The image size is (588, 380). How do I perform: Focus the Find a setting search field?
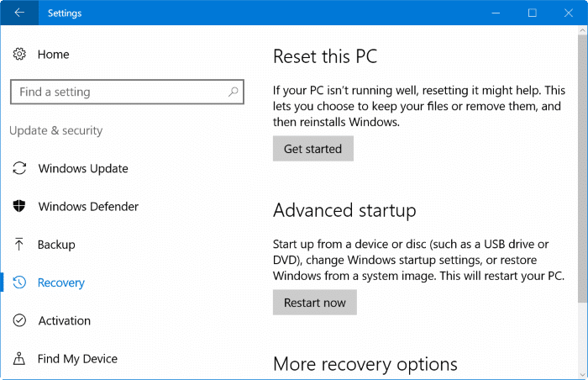click(127, 92)
